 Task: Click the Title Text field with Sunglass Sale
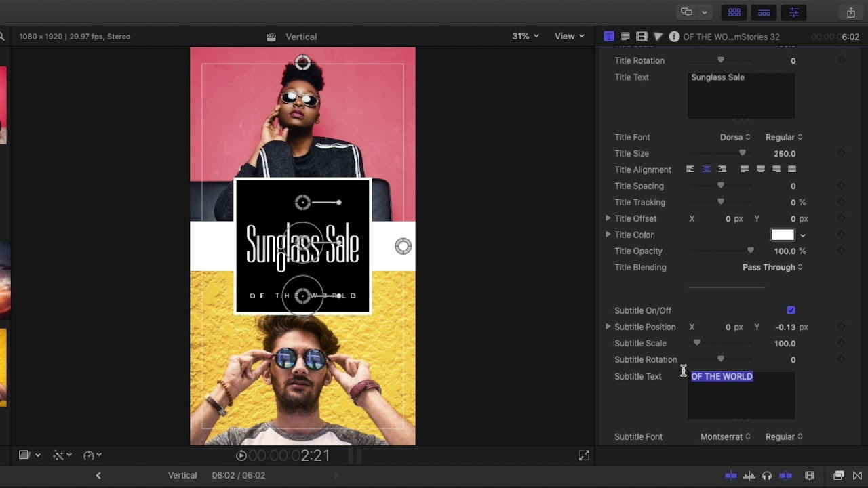pyautogui.click(x=741, y=95)
